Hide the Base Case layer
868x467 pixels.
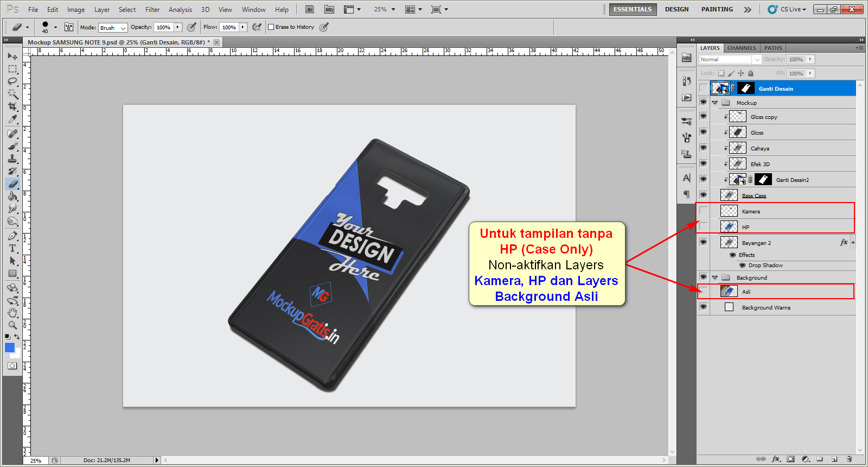point(704,195)
